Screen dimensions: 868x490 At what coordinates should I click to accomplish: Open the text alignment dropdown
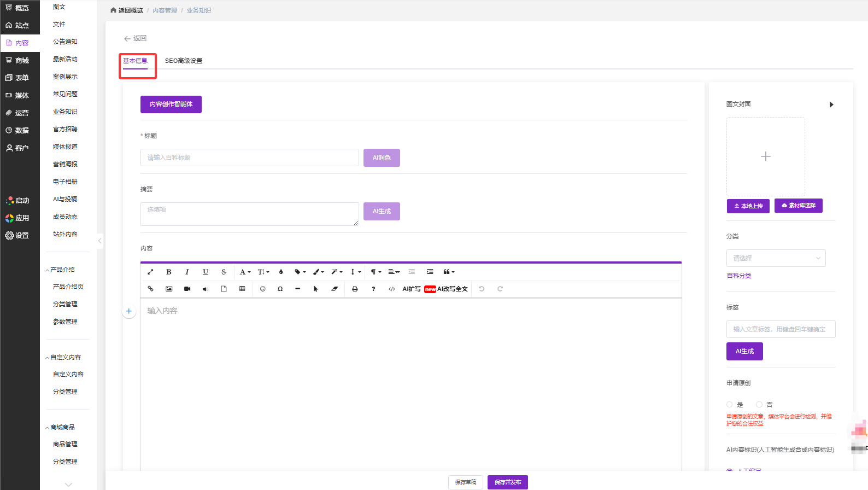[394, 272]
